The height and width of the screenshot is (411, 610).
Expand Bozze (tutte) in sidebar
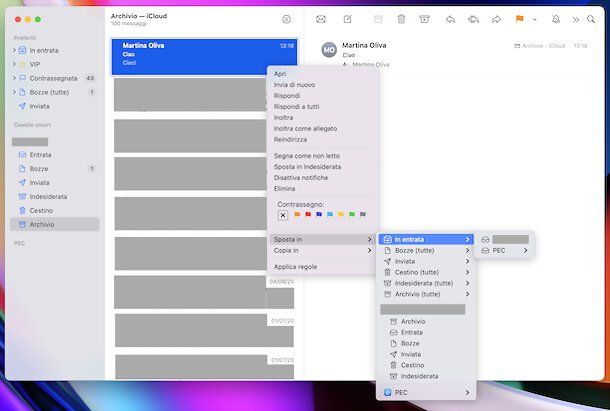click(14, 92)
